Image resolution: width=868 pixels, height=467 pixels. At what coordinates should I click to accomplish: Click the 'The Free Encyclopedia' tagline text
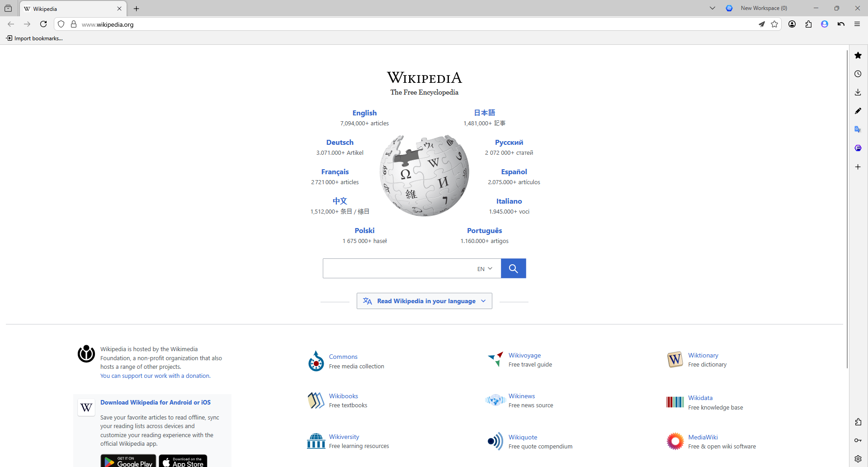tap(425, 92)
